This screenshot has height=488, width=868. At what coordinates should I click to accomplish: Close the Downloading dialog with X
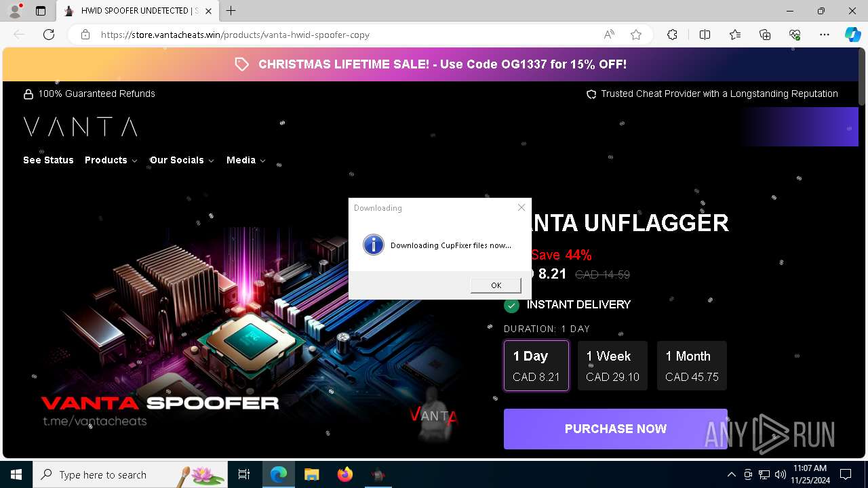click(x=521, y=207)
